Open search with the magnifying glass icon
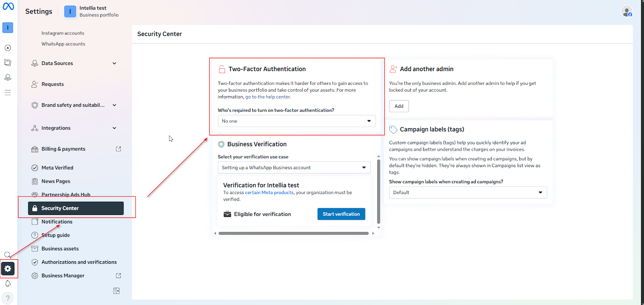 (8, 255)
